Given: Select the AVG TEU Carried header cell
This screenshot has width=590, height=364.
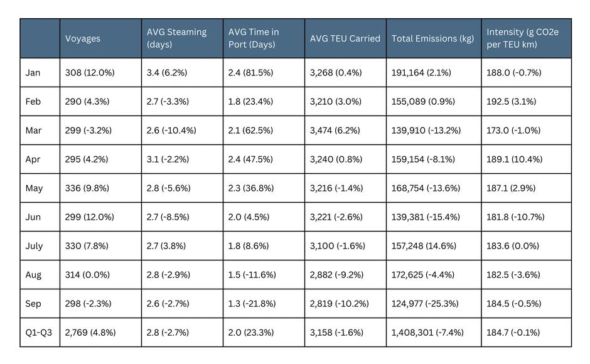Looking at the screenshot, I should click(x=345, y=38).
